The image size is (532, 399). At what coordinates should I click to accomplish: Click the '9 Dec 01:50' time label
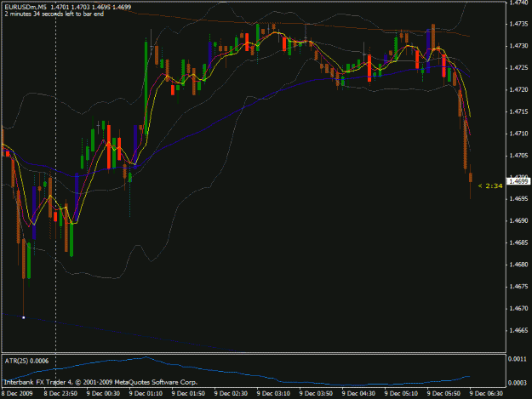(188, 394)
